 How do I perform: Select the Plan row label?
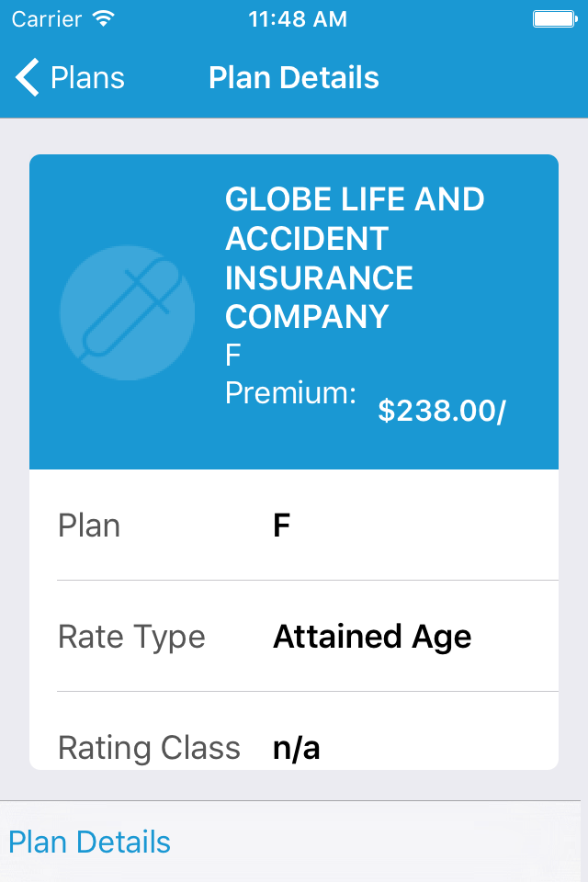coord(89,526)
